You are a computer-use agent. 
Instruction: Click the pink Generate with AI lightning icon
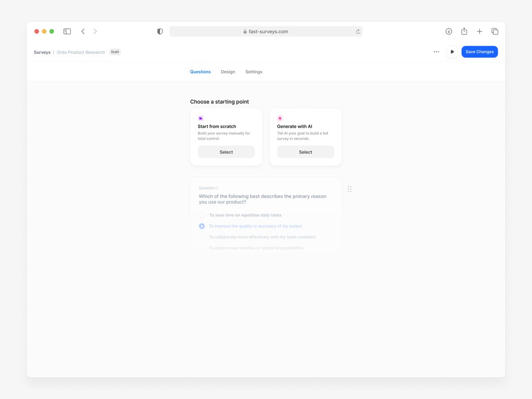280,118
